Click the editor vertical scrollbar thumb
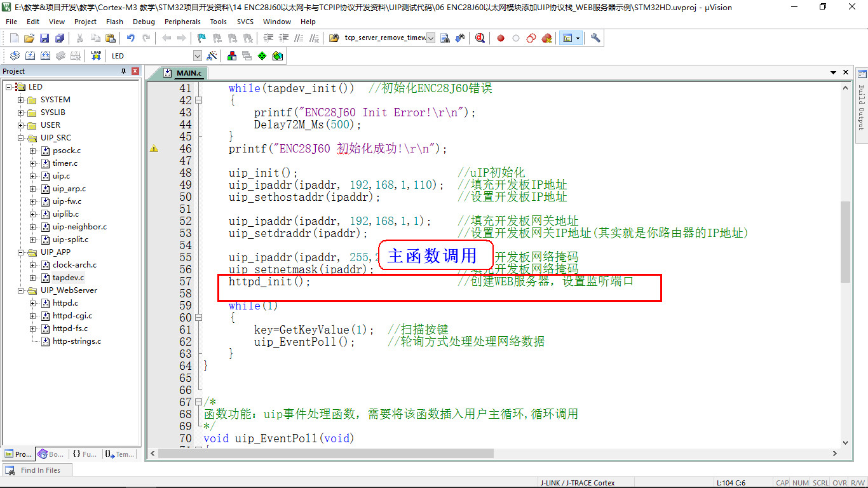This screenshot has width=868, height=488. [845, 241]
